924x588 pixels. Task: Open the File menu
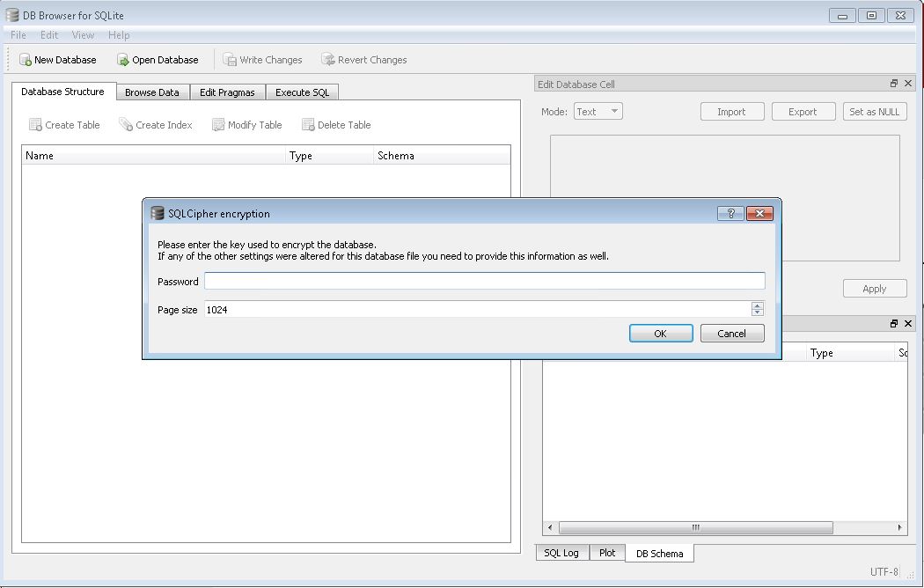[x=18, y=34]
